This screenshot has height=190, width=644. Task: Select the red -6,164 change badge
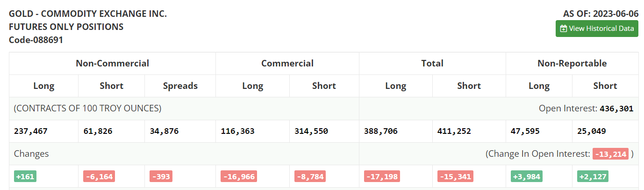tap(99, 176)
